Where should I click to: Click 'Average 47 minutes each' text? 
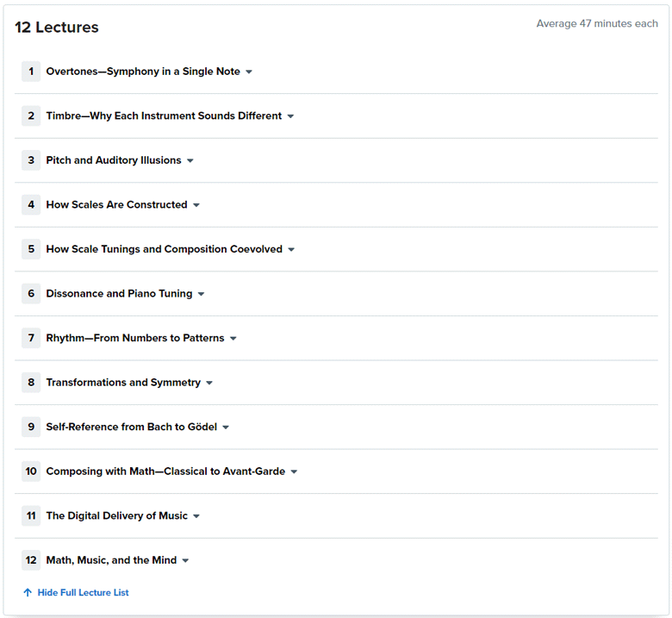click(597, 23)
